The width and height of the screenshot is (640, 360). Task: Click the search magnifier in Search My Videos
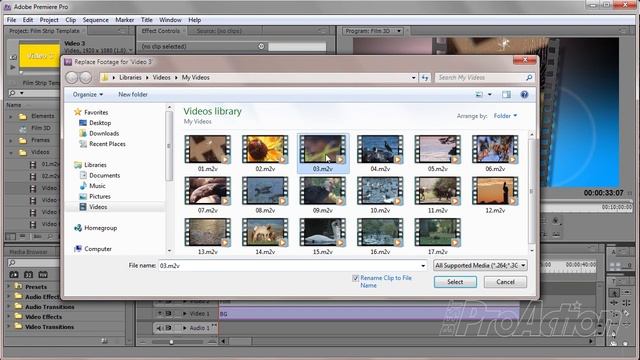tap(529, 78)
